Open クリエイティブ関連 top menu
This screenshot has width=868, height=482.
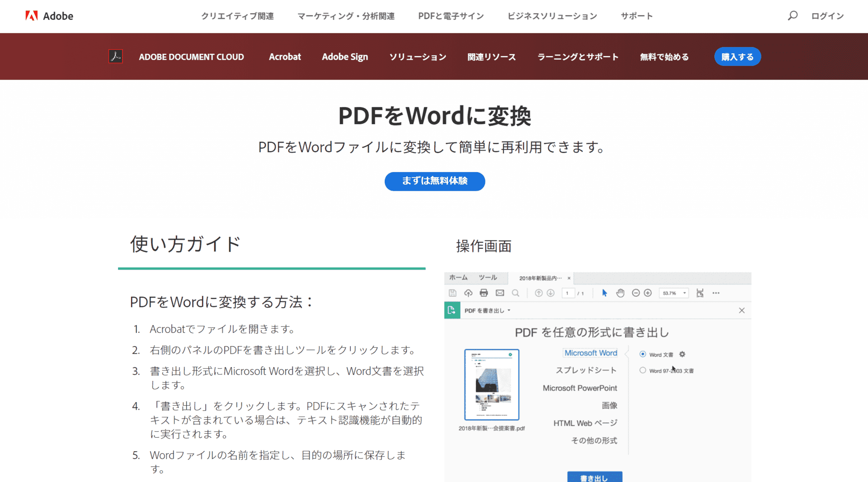237,16
